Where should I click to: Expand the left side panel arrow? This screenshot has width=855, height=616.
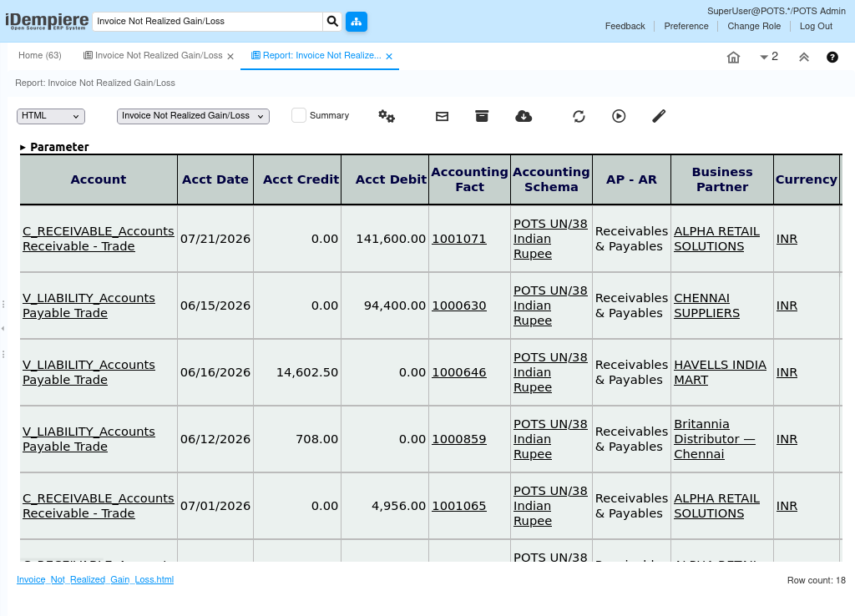[3, 328]
